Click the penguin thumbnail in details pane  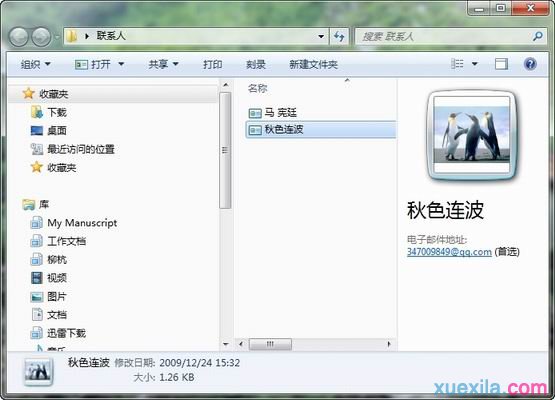pyautogui.click(x=39, y=371)
